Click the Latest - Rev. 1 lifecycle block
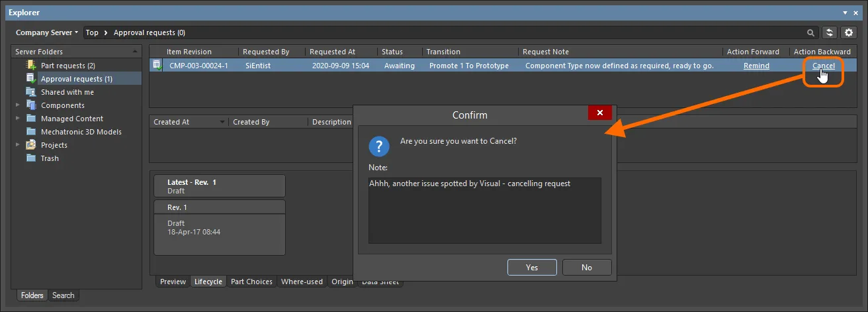This screenshot has height=312, width=868. point(220,186)
